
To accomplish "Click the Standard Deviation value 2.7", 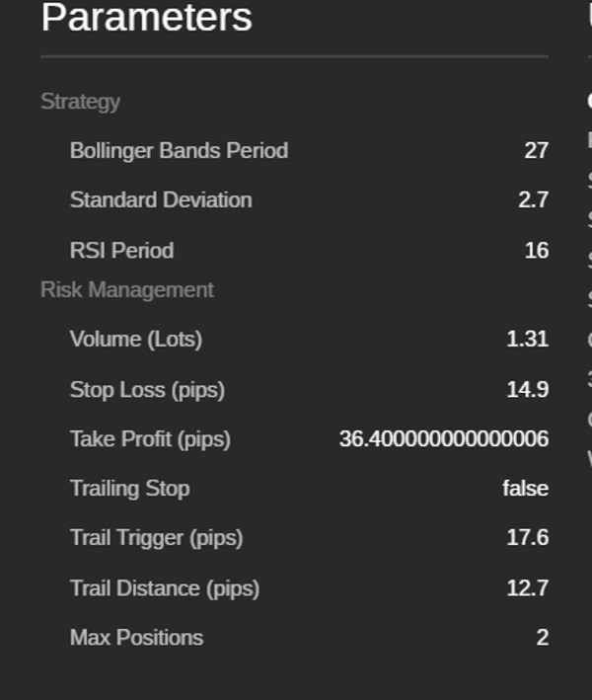I will point(533,200).
